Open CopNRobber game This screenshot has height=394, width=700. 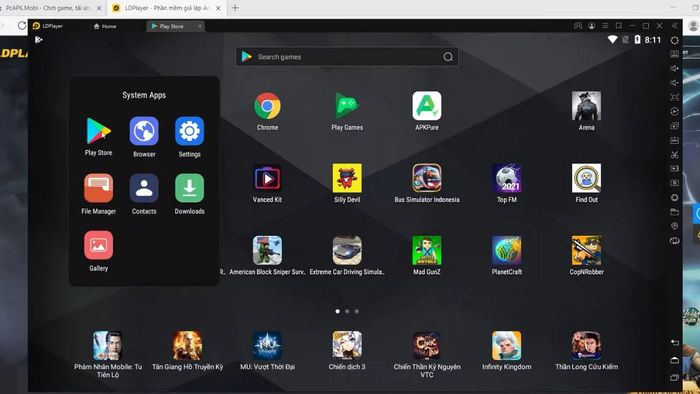[x=586, y=250]
